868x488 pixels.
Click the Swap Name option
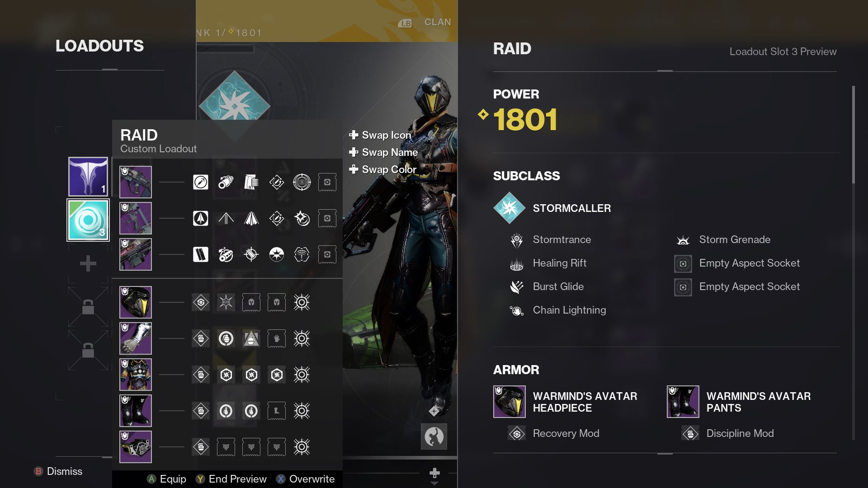click(390, 153)
